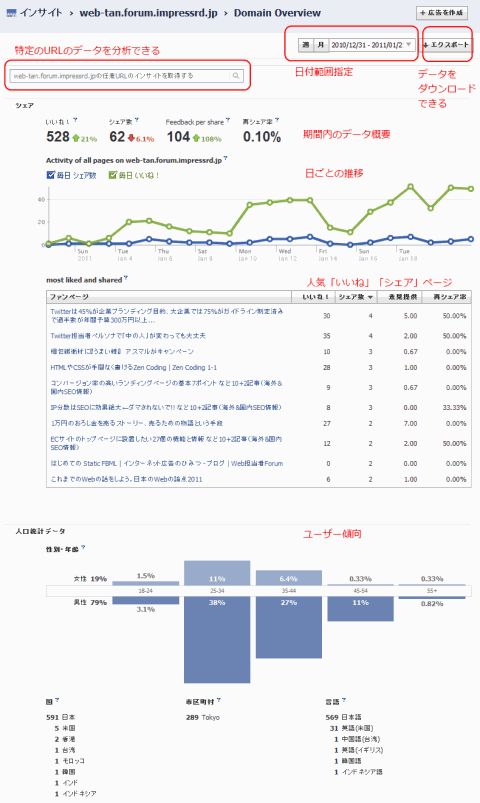Click the URL insights search input field

tap(127, 76)
